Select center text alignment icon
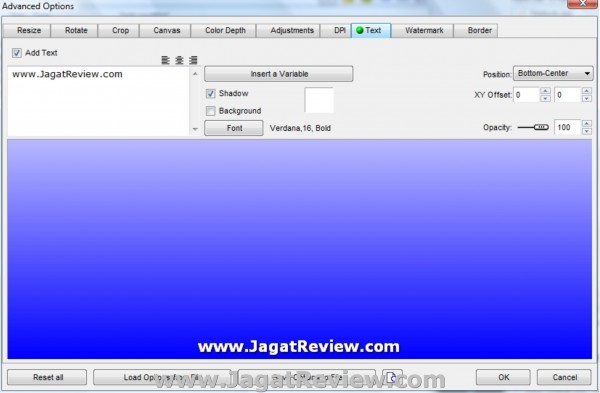The image size is (600, 393). tap(179, 60)
